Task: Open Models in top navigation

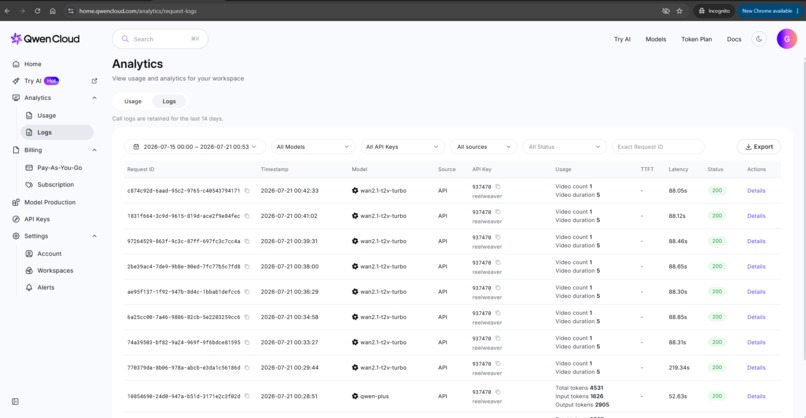Action: coord(655,39)
